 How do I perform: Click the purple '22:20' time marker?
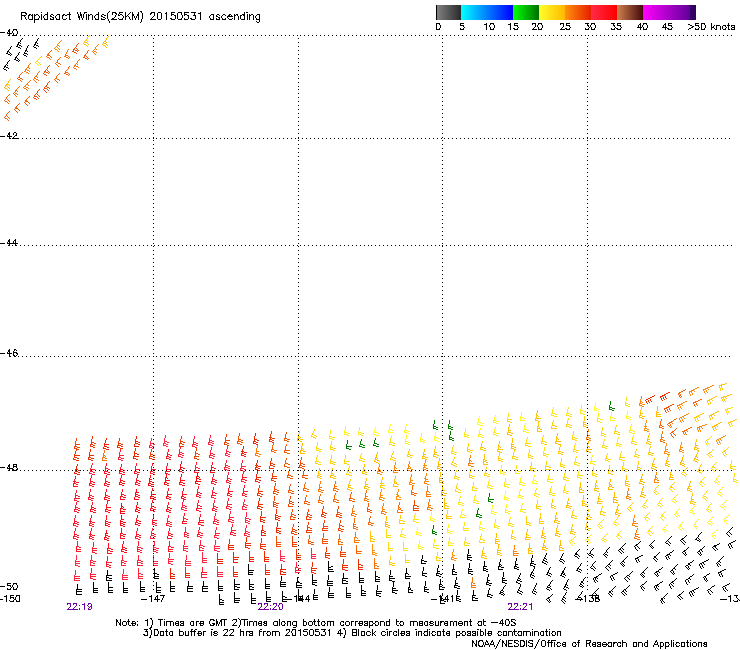pyautogui.click(x=270, y=607)
